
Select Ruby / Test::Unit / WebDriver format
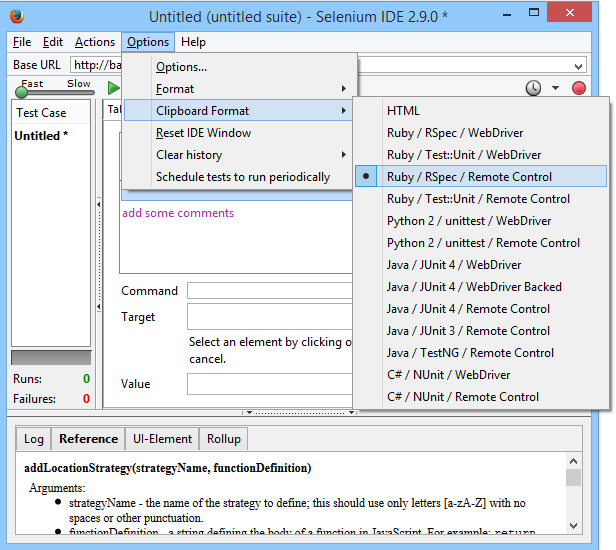481,155
